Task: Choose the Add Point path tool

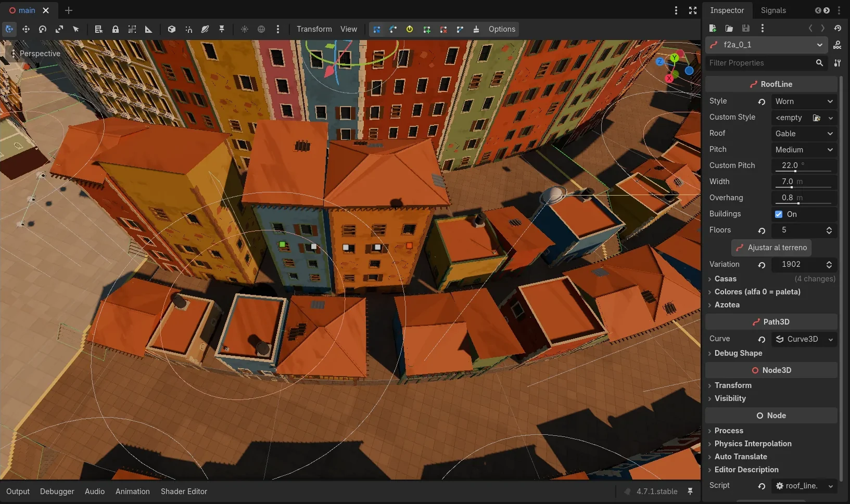Action: pyautogui.click(x=427, y=29)
